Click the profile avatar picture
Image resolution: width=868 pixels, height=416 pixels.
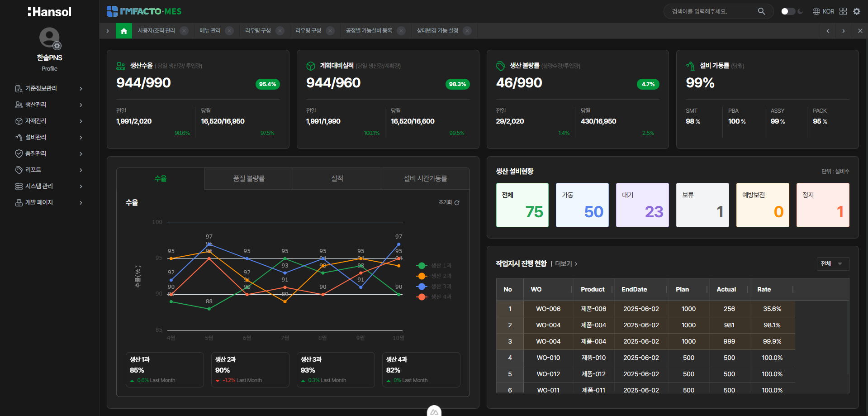point(49,38)
